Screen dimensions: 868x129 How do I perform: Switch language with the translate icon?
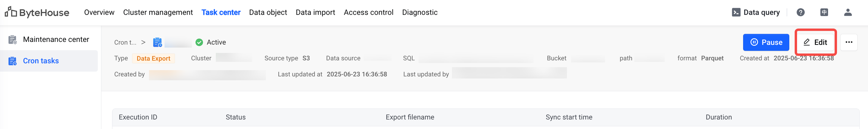(824, 12)
